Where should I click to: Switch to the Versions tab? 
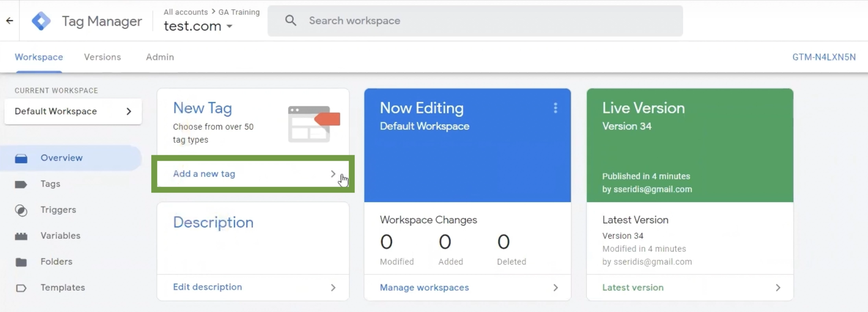pos(102,57)
